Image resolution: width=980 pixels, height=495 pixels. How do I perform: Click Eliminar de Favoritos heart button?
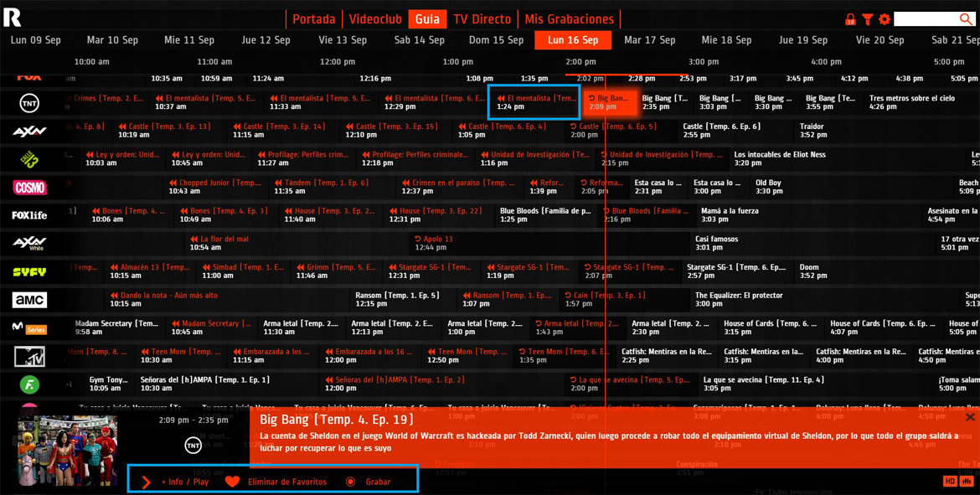(x=276, y=482)
